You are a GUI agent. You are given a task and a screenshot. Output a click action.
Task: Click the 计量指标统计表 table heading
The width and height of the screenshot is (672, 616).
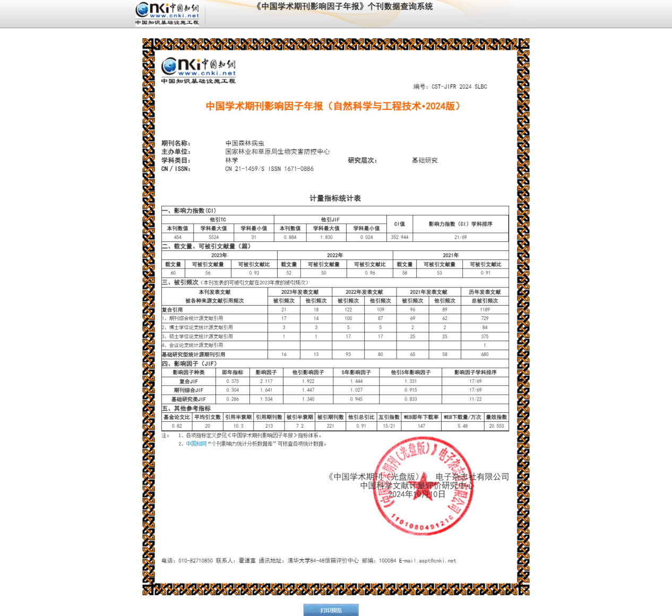pos(335,198)
